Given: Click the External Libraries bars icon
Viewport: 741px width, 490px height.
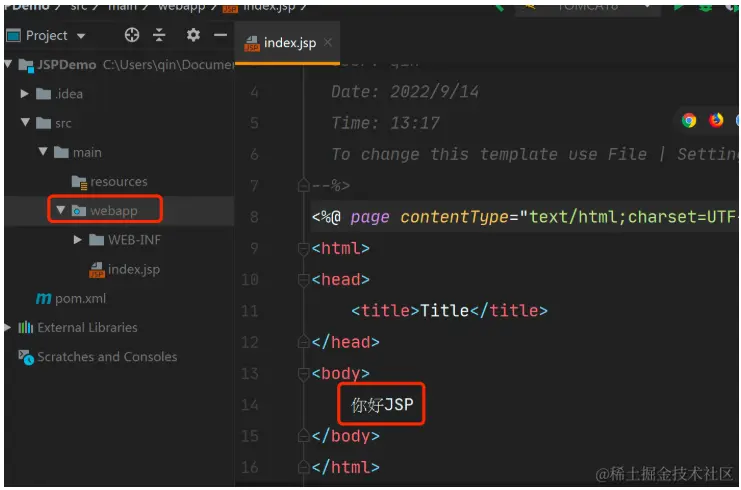Looking at the screenshot, I should coord(26,327).
